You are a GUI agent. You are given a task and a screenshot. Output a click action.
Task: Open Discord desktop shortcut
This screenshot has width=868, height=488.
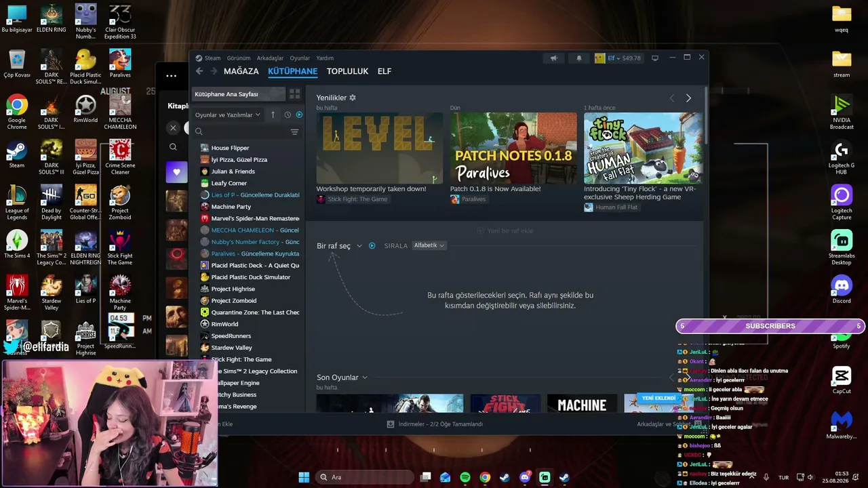(842, 289)
